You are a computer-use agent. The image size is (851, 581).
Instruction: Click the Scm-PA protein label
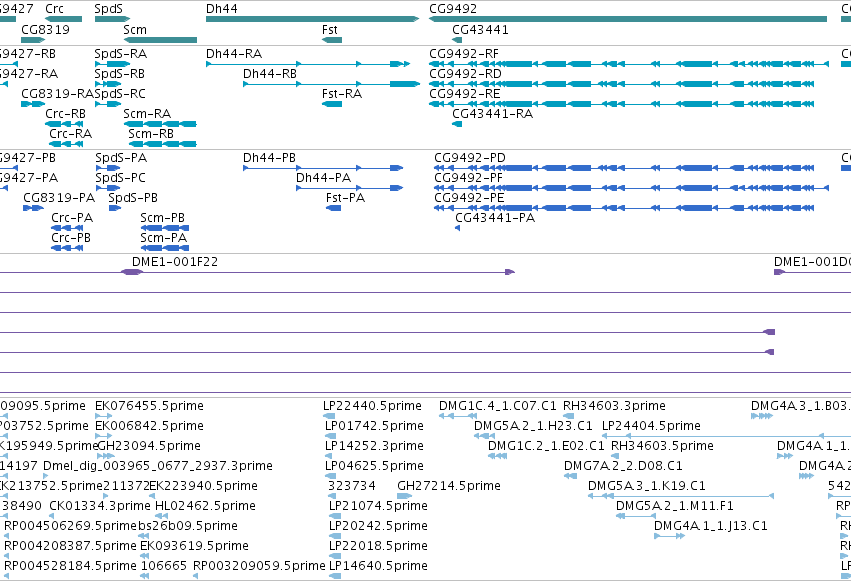coord(163,238)
